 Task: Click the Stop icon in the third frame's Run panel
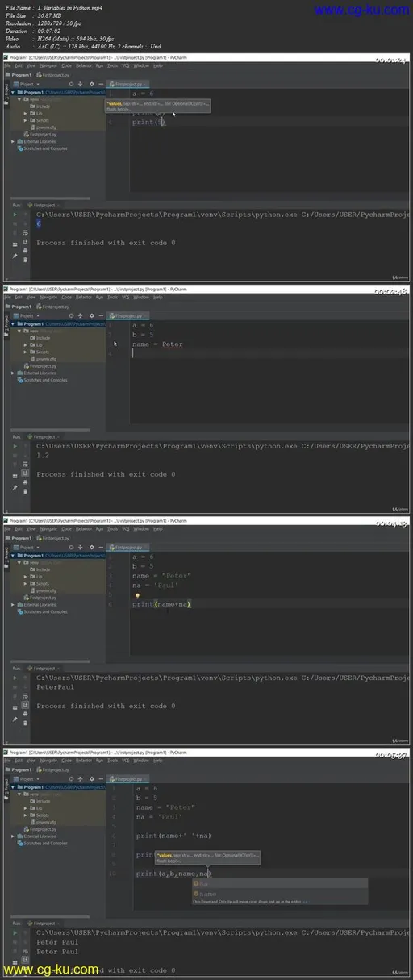15,689
